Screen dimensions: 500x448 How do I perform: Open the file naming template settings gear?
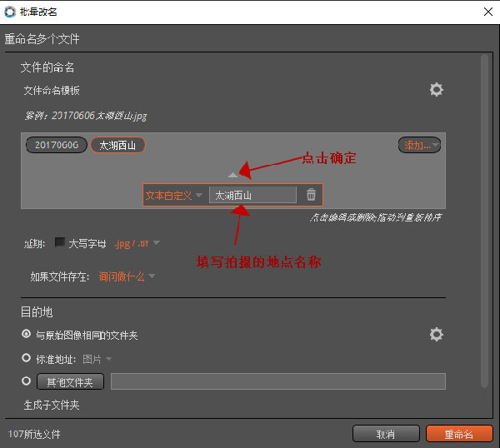pos(436,90)
